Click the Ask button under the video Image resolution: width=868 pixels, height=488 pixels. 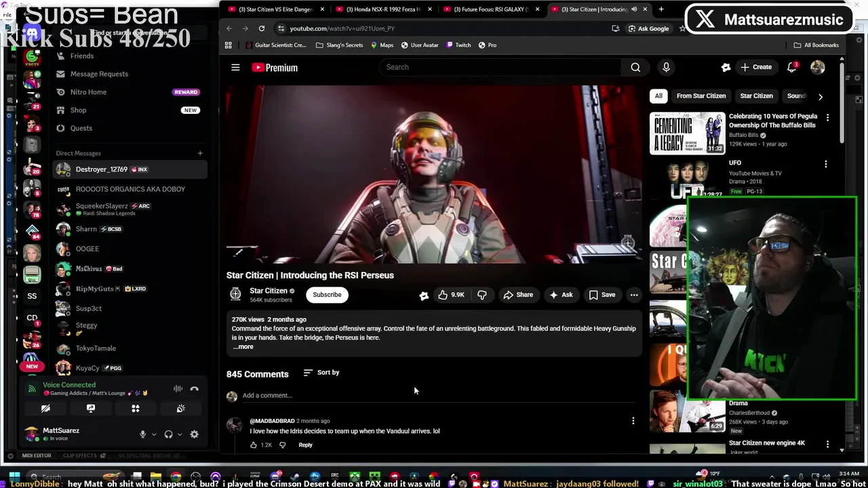[x=561, y=295]
